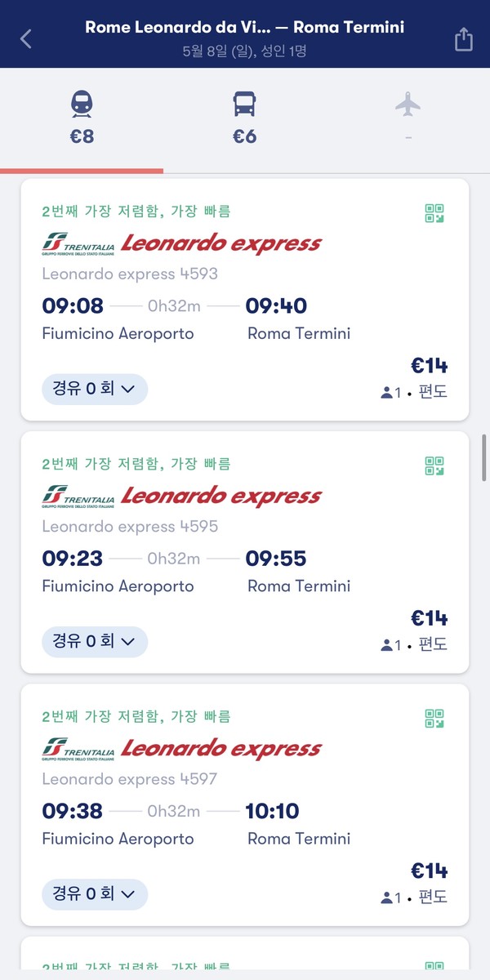490x980 pixels.
Task: Tap the share icon in the header
Action: click(x=463, y=38)
